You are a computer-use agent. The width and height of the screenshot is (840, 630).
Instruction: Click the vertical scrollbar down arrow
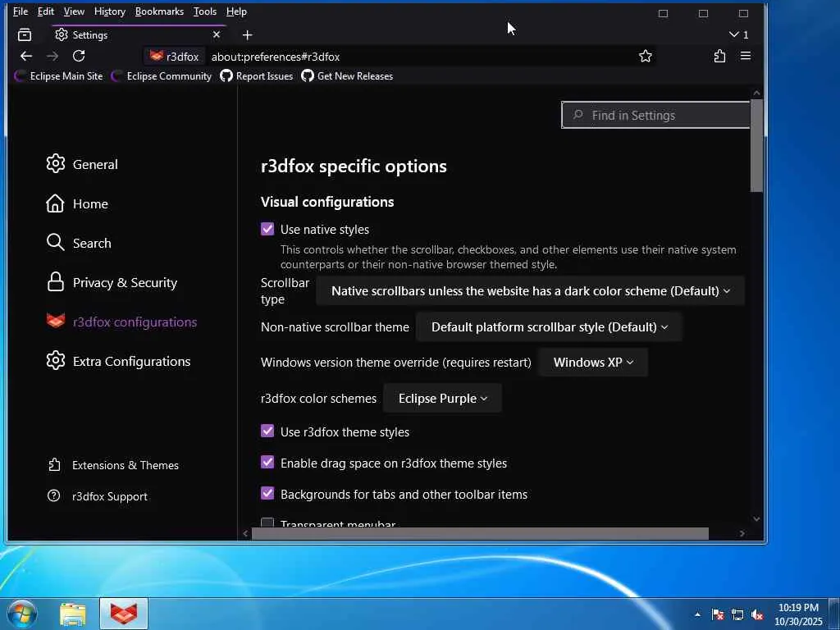click(756, 518)
